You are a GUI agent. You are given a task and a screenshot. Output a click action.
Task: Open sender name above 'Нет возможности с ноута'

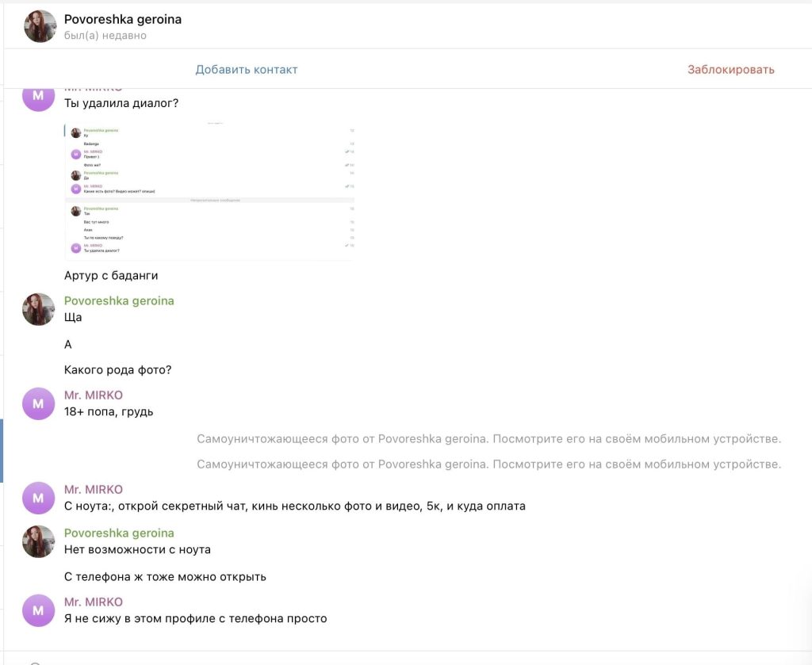[119, 533]
